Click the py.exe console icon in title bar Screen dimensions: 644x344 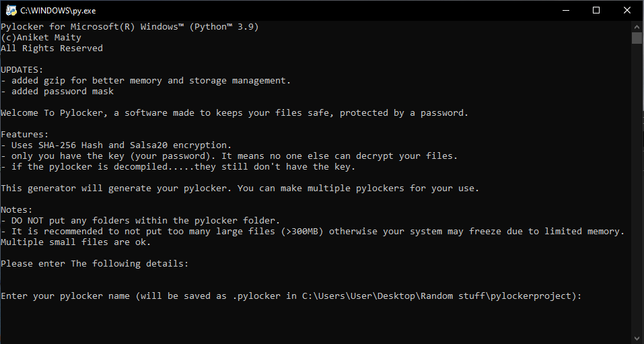11,10
